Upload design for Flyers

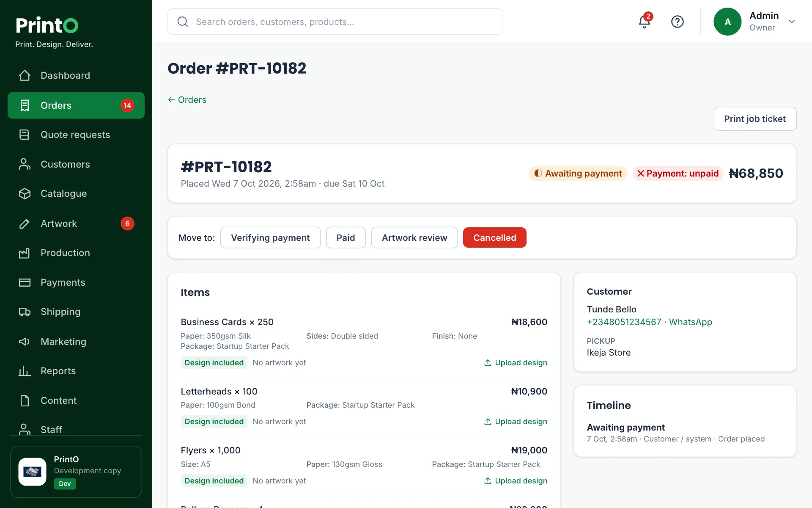coord(516,481)
